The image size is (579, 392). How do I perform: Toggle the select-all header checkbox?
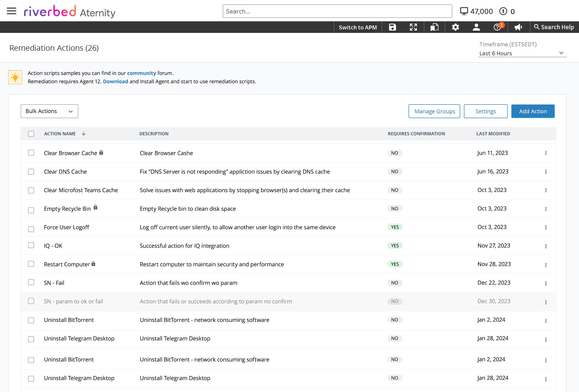coord(31,134)
